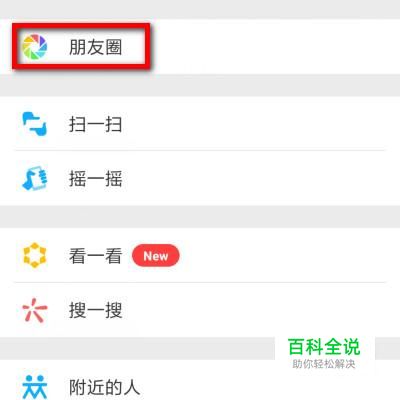Viewport: 400px width, 400px height.
Task: Tap empty area of 扫一扫 row
Action: tap(253, 124)
